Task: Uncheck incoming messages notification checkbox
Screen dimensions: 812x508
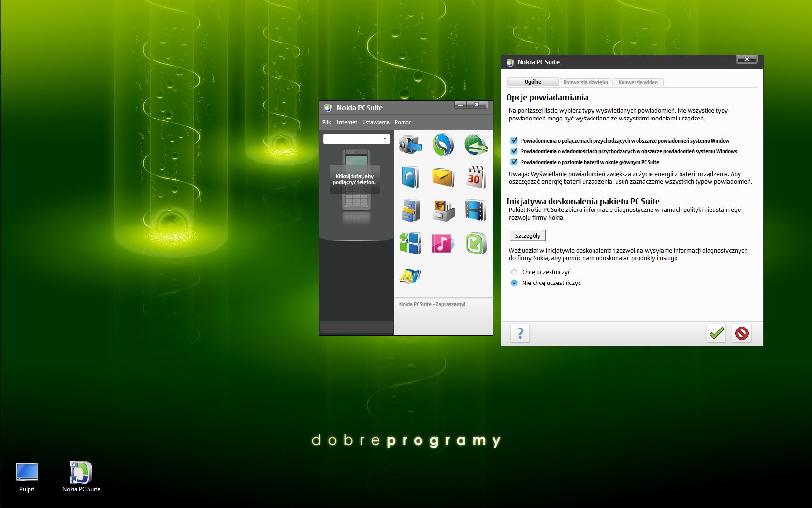Action: (514, 151)
